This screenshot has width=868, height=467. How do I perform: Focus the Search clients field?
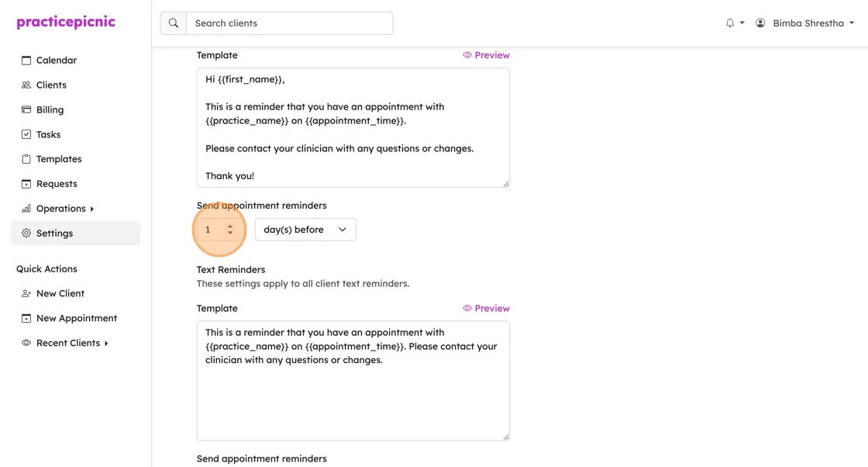coord(290,23)
